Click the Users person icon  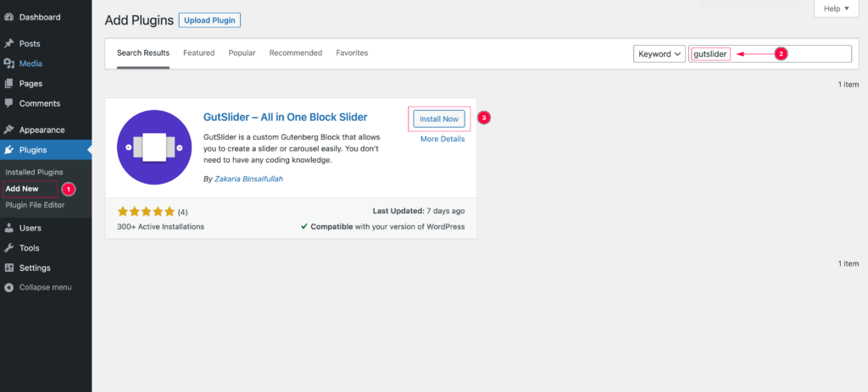click(x=8, y=228)
